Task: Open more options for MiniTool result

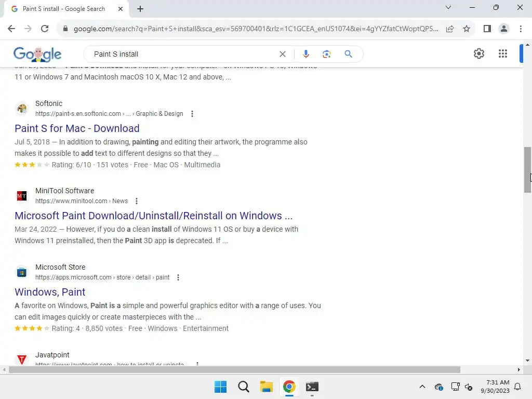Action: (137, 201)
